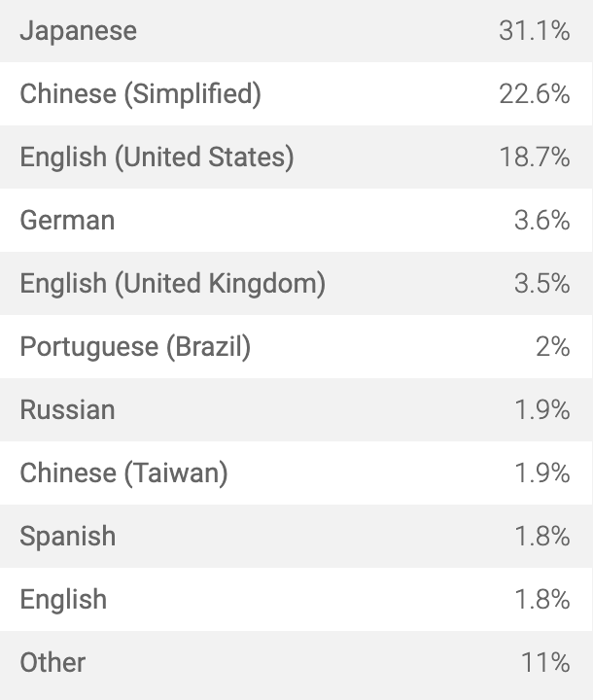Click the 3.6% value for German
593x700 pixels.
[x=542, y=220]
